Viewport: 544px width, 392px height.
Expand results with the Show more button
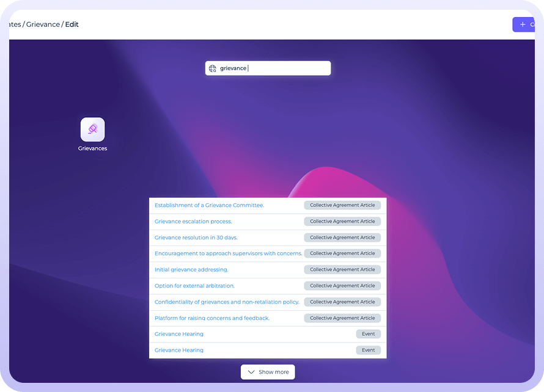coord(268,372)
